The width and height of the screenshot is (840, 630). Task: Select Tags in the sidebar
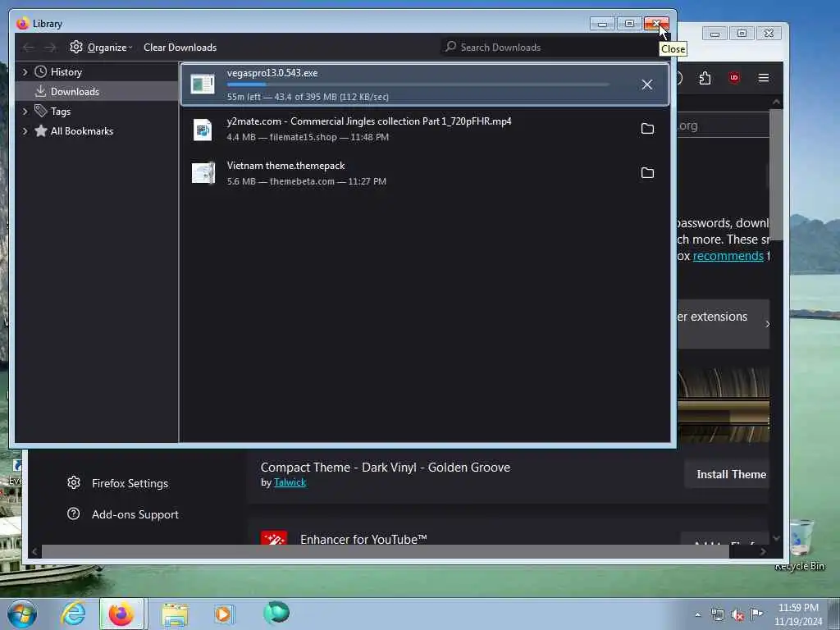tap(61, 112)
